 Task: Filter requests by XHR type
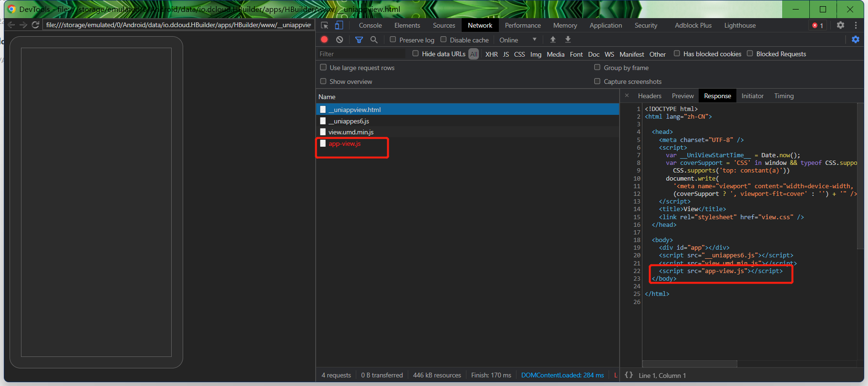(x=492, y=54)
